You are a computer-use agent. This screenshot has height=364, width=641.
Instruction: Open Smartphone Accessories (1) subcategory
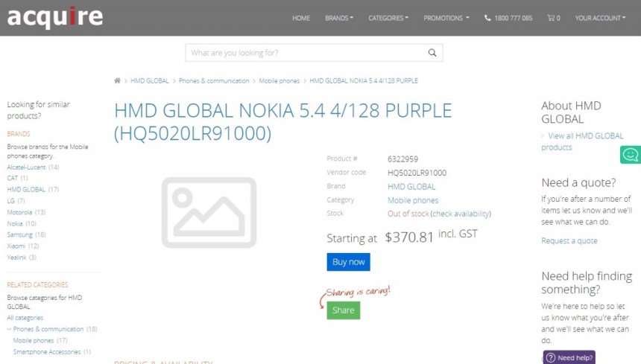[x=47, y=352]
